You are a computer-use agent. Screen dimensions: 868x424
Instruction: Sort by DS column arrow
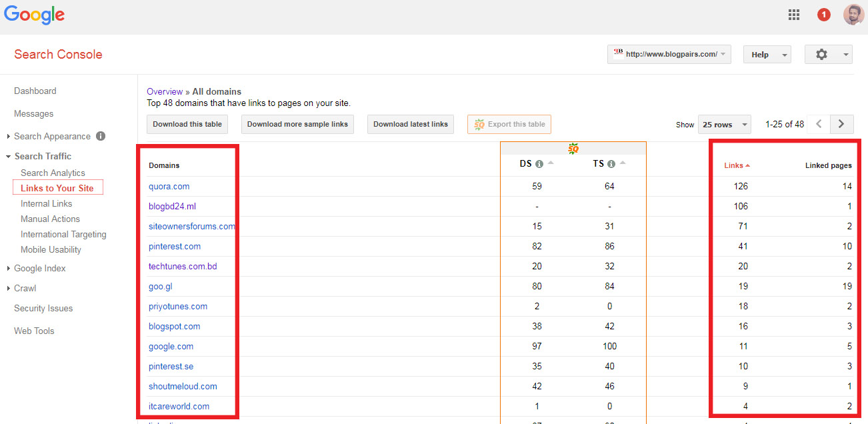[x=550, y=163]
